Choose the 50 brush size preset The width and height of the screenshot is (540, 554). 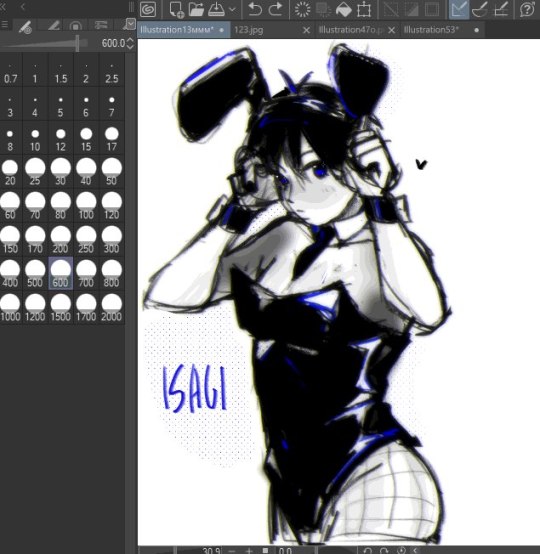point(112,172)
